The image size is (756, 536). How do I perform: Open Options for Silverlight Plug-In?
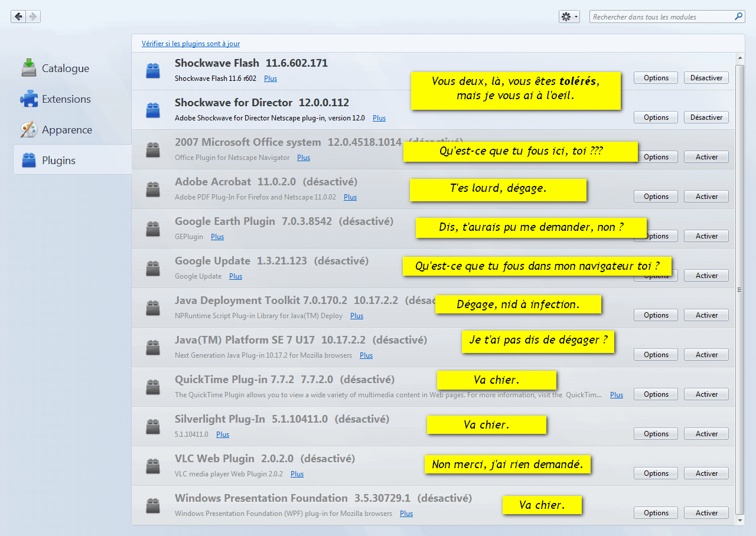tap(656, 434)
